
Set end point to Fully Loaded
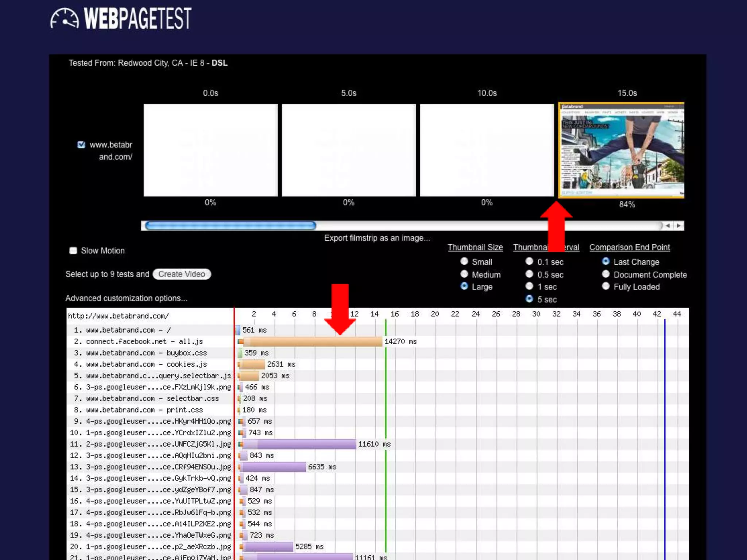click(x=605, y=287)
